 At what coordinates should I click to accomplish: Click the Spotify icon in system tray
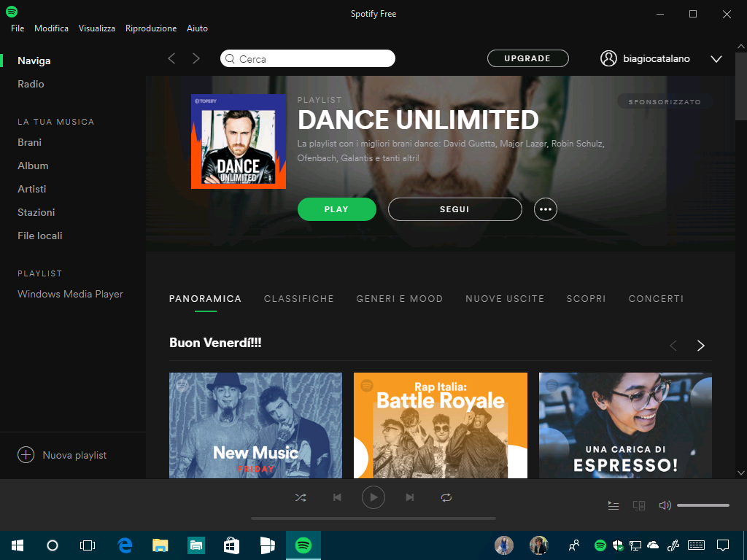(600, 545)
